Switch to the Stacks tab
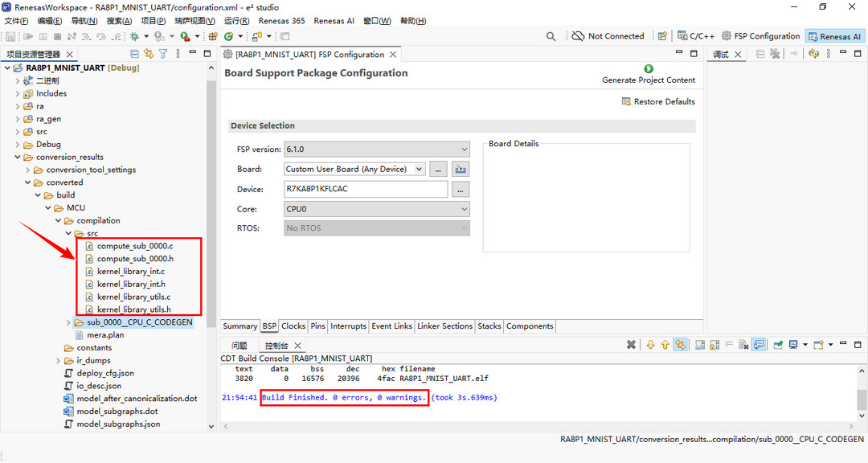The width and height of the screenshot is (868, 463). (489, 326)
